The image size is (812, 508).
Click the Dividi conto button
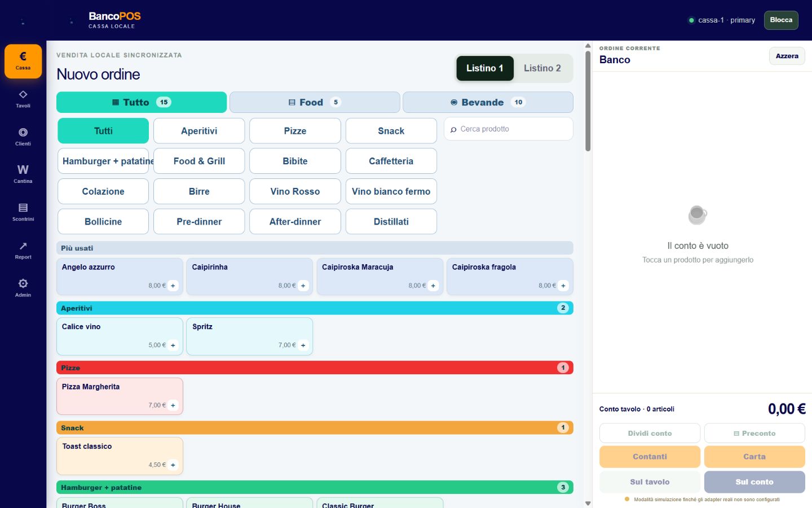tap(650, 433)
